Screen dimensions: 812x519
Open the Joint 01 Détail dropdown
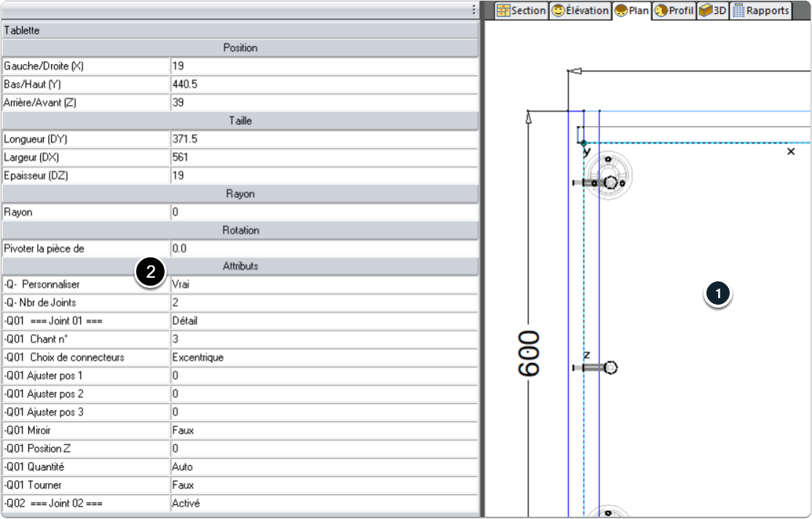point(323,321)
